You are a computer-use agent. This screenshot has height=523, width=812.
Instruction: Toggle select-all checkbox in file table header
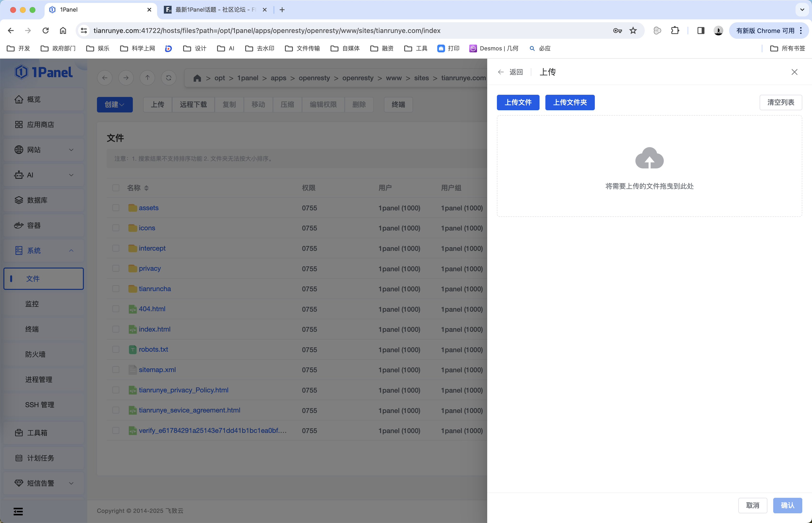click(x=116, y=188)
